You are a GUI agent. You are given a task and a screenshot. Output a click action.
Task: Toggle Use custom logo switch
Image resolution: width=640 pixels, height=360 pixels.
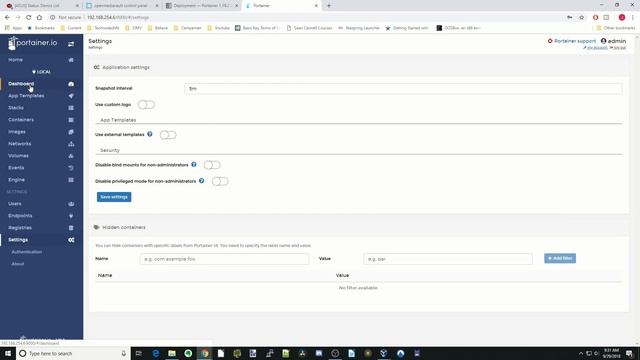click(146, 105)
